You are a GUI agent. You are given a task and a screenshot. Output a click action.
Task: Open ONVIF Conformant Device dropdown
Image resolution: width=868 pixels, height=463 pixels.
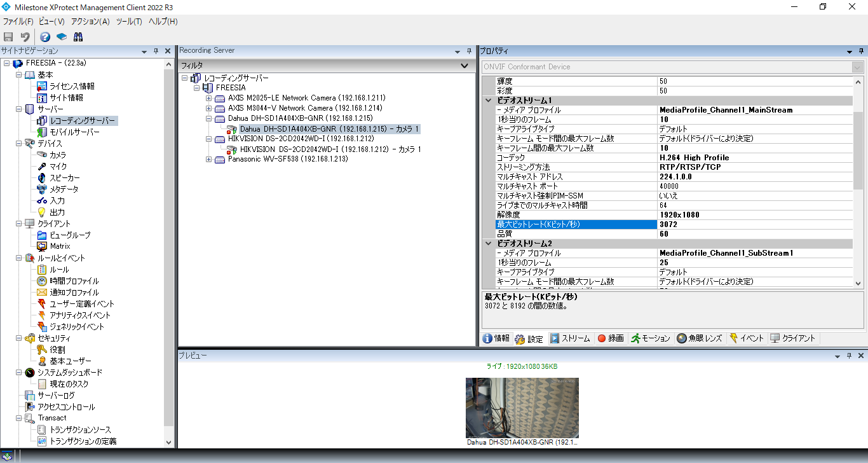(857, 67)
